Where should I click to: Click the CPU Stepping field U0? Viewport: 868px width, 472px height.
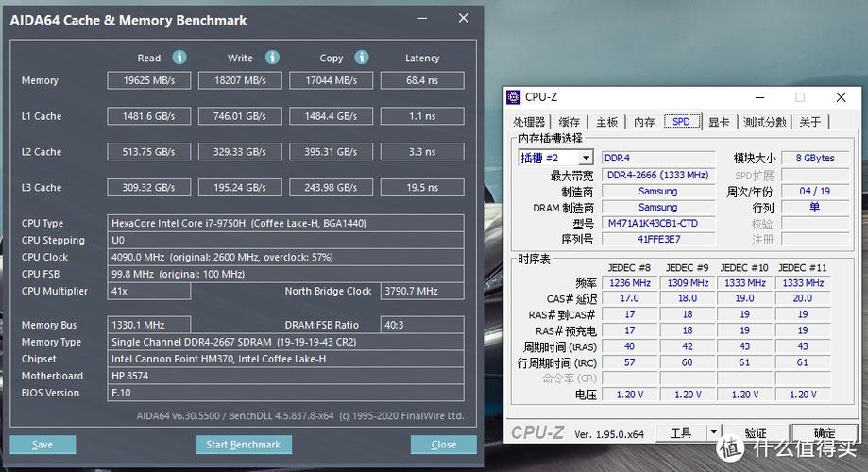285,240
